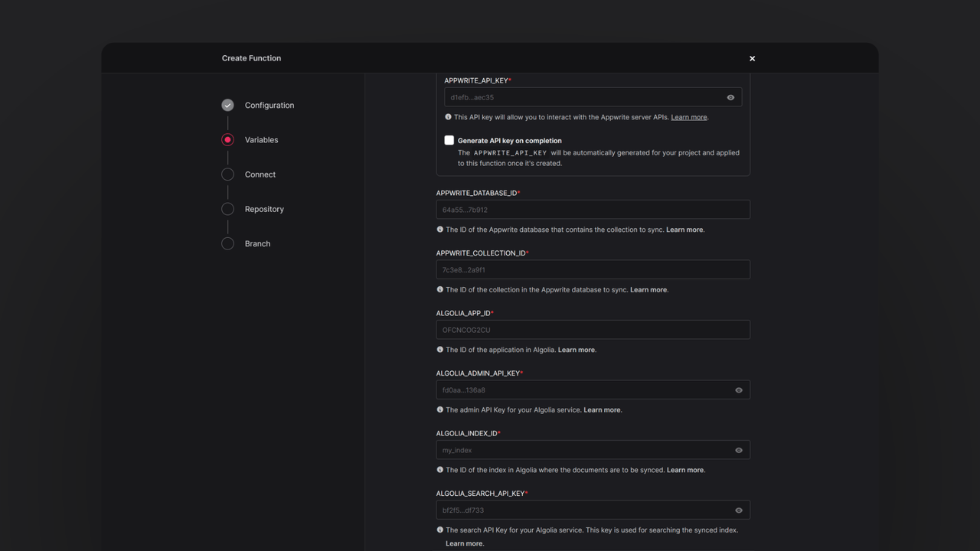Focus the ALGOLIA_APP_ID input field
Image resolution: width=980 pixels, height=551 pixels.
click(x=593, y=330)
